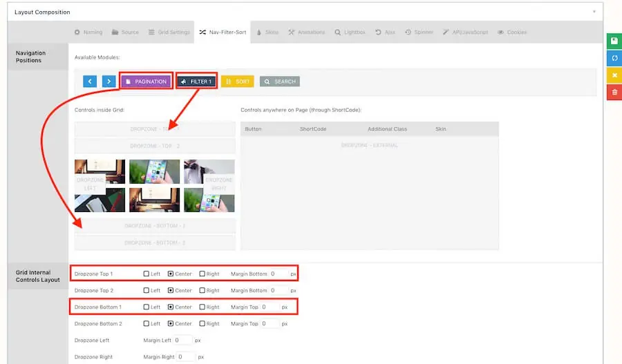The image size is (622, 364).
Task: Click the Button column header
Action: pyautogui.click(x=253, y=129)
